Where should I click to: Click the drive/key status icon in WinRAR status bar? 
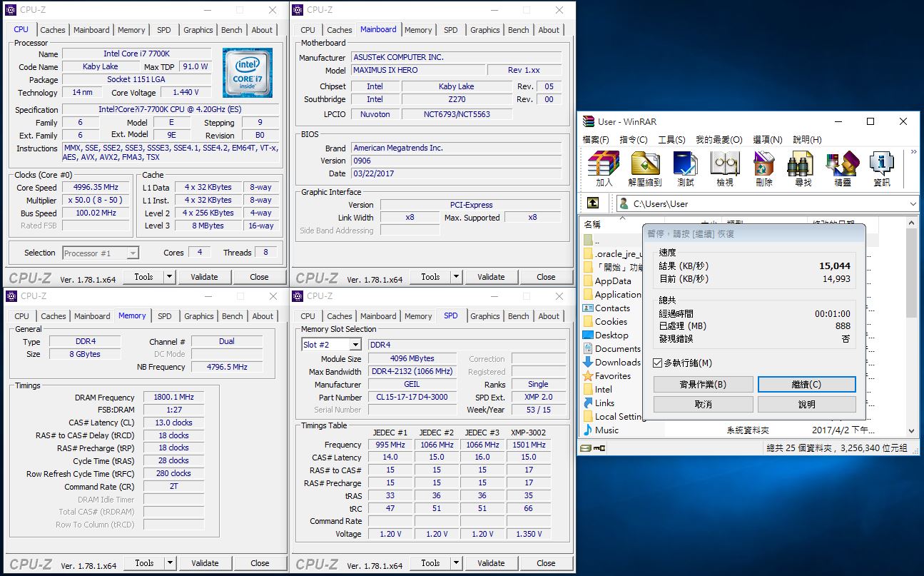[593, 448]
